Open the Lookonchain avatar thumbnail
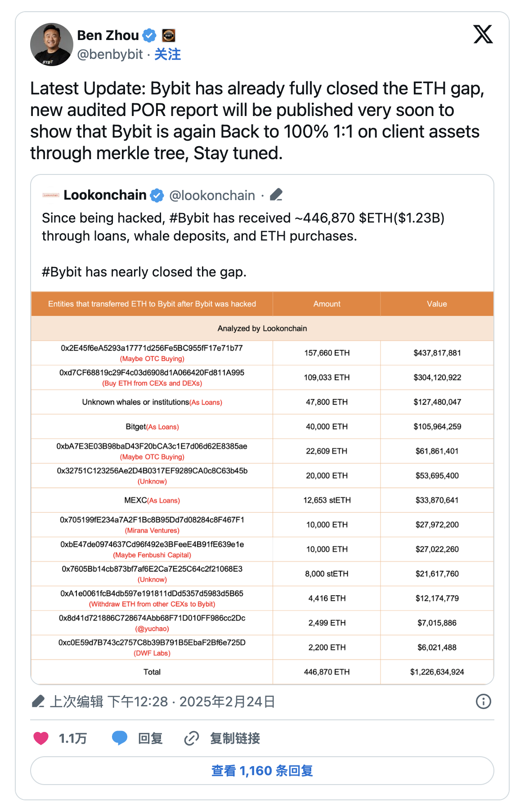 coord(51,196)
